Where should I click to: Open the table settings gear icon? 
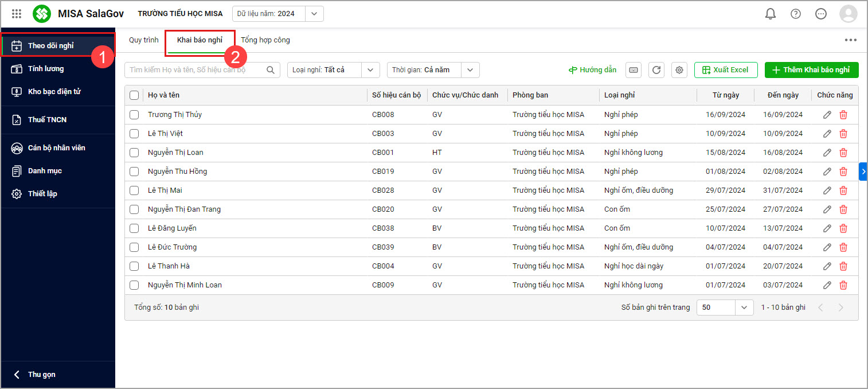click(x=679, y=70)
